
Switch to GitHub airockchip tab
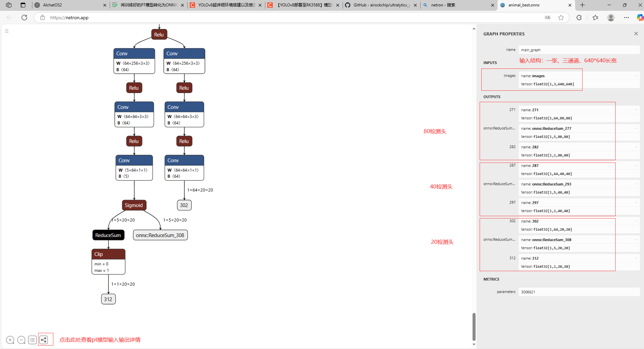pos(381,5)
